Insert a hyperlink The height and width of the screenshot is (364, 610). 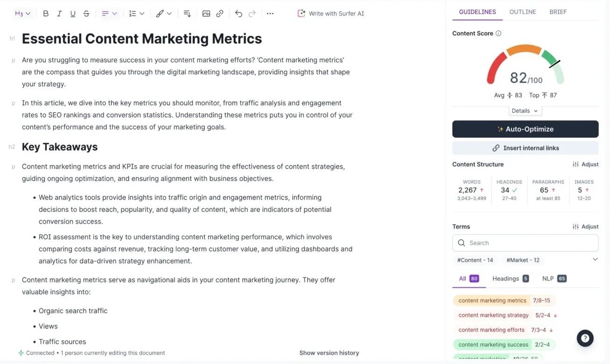pyautogui.click(x=219, y=13)
